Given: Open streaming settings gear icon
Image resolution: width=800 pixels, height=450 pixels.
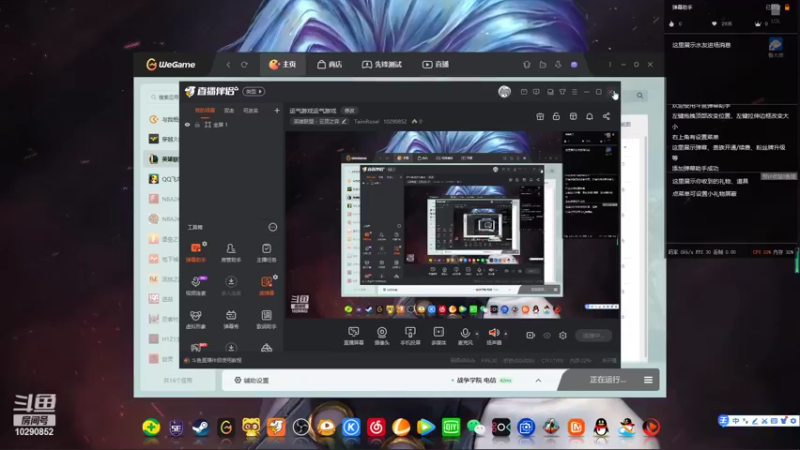Looking at the screenshot, I should pyautogui.click(x=563, y=335).
